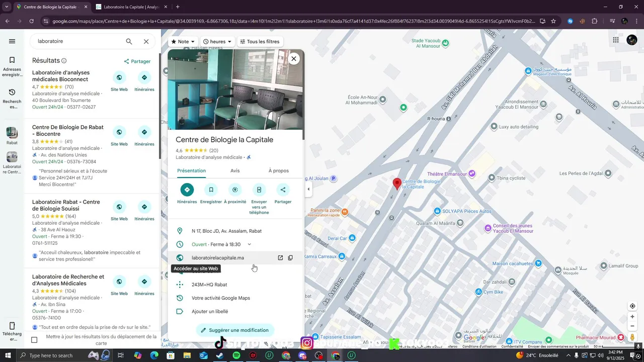The height and width of the screenshot is (362, 644).
Task: Get Itinéraires for Centre de Biologie Souissi
Action: (x=144, y=212)
